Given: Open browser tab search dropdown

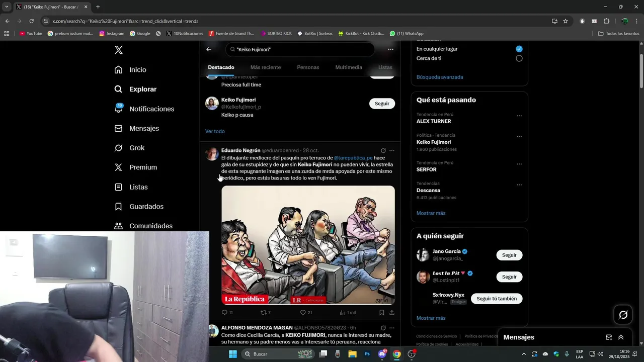Looking at the screenshot, I should point(7,7).
